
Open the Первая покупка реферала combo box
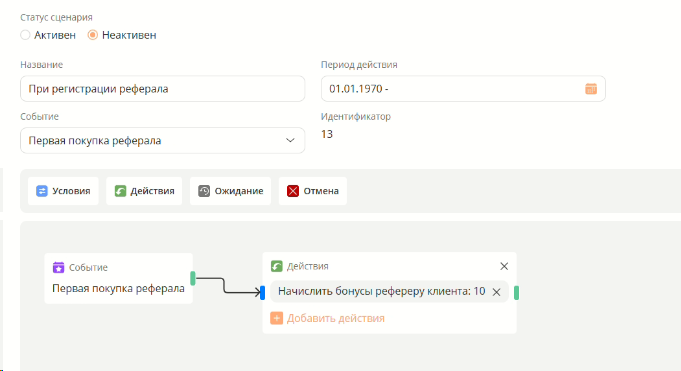[162, 140]
